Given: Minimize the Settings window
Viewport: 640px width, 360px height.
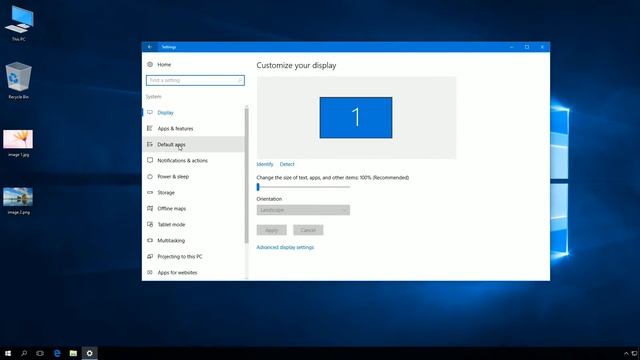Looking at the screenshot, I should tap(511, 47).
